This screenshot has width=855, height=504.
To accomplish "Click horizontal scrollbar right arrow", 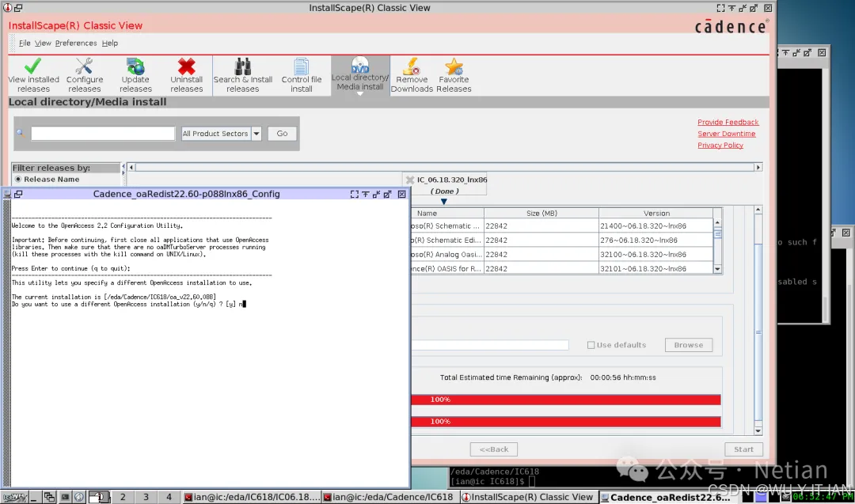I will pos(758,167).
